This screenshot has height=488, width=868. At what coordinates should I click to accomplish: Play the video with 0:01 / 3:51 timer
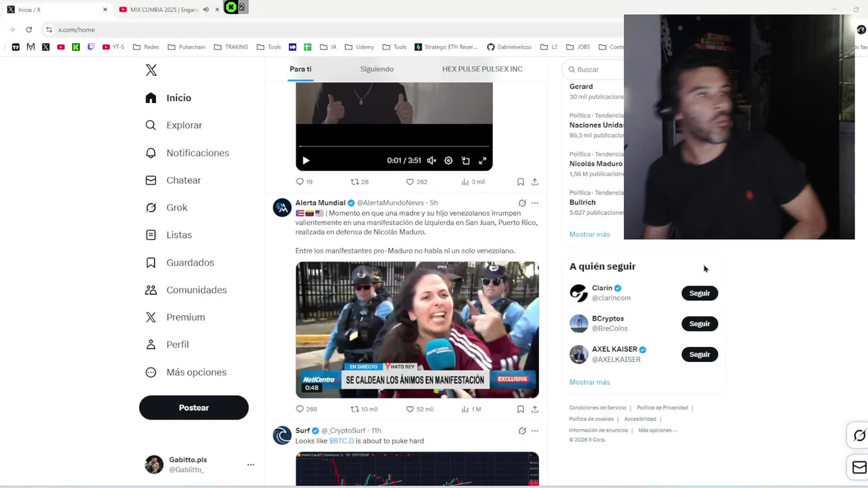click(306, 161)
